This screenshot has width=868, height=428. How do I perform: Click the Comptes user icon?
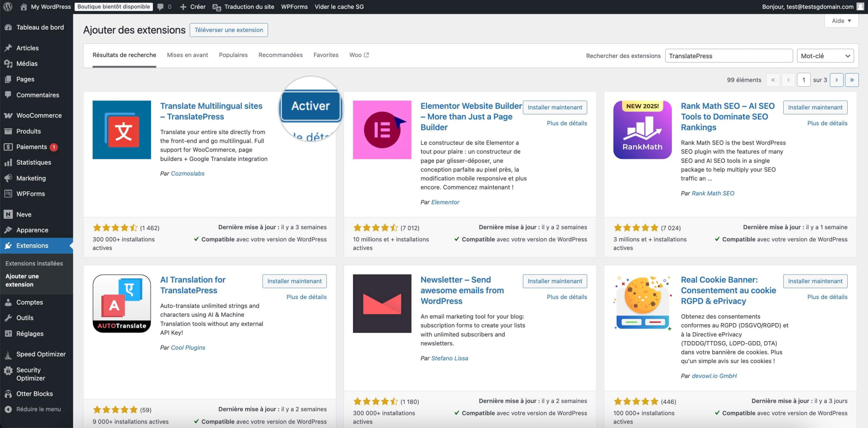coord(8,302)
